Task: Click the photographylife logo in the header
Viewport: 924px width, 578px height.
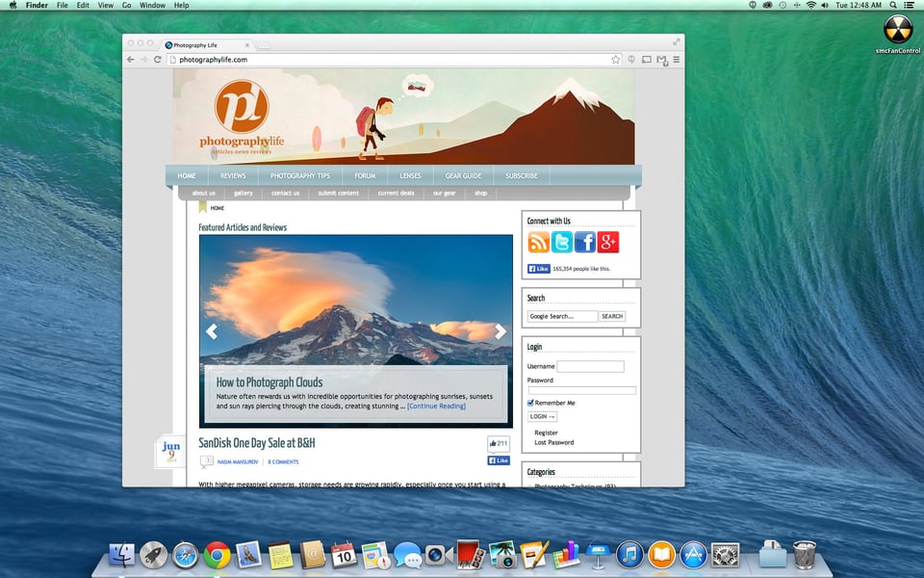Action: 242,117
